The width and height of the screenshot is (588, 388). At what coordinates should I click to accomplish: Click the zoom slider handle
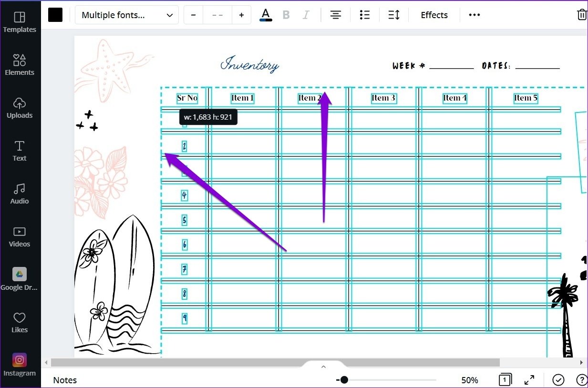point(344,380)
